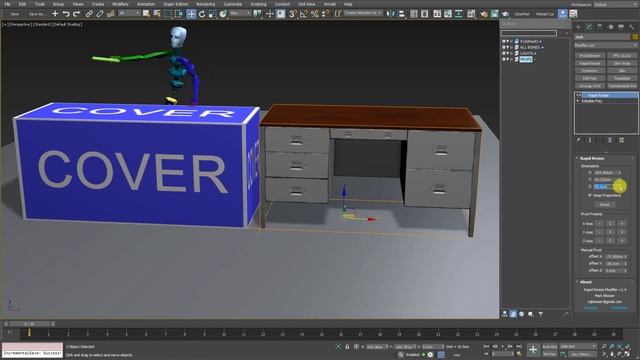Click the object color swatch beside name
The height and width of the screenshot is (360, 640).
[635, 37]
